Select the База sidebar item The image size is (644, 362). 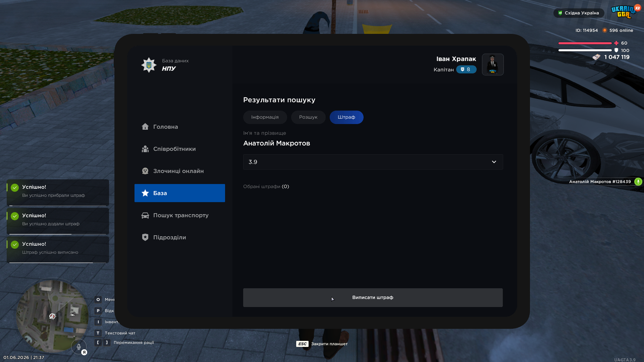point(180,193)
